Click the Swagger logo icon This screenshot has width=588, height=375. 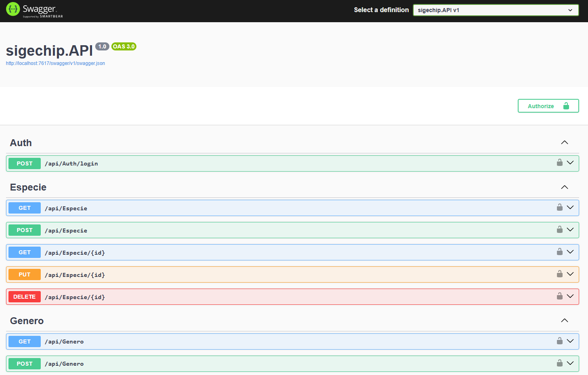13,9
